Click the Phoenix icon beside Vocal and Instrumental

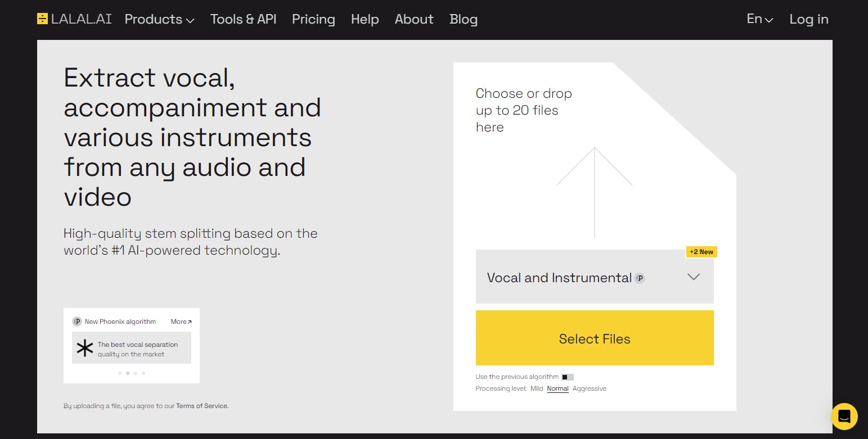point(640,278)
